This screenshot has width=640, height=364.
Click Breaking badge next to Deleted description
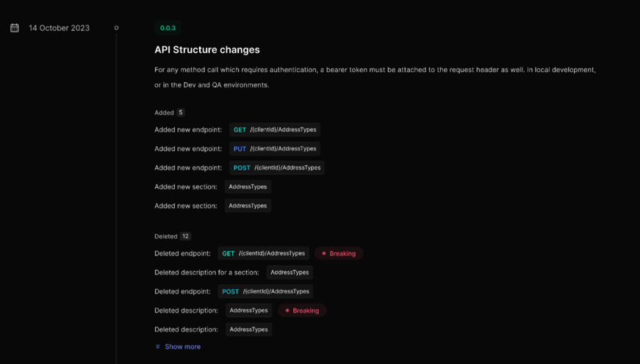click(x=302, y=311)
